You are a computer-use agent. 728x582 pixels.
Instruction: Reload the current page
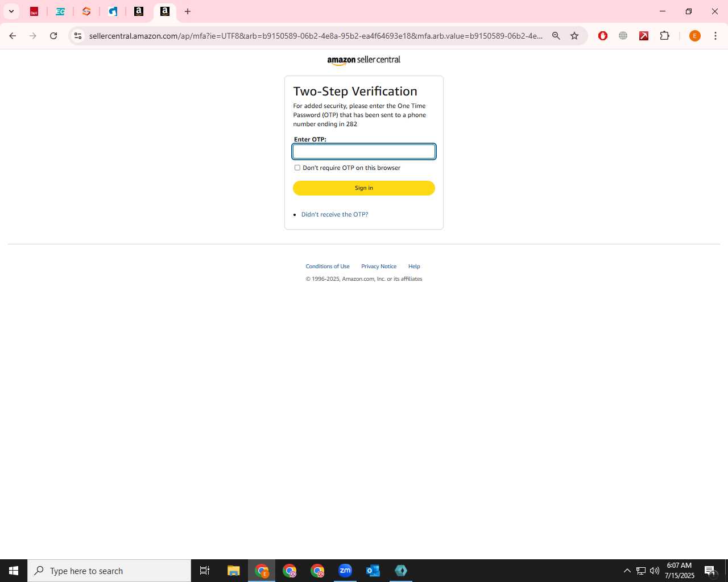(x=53, y=36)
